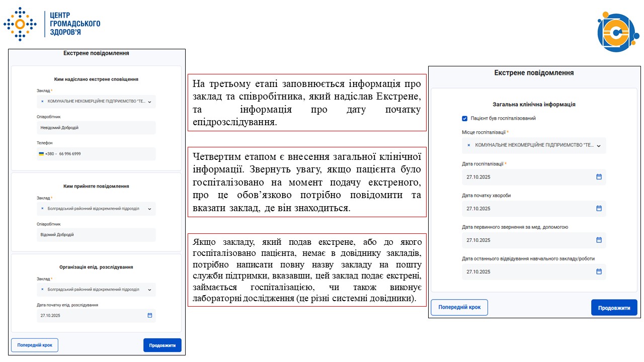Open calendar icon for Дата початку хвороби
The width and height of the screenshot is (644, 362).
click(x=598, y=208)
